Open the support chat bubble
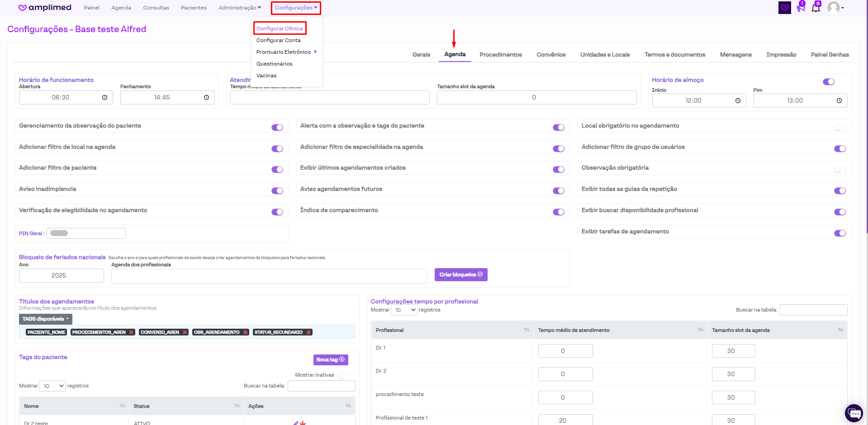Viewport: 868px width, 425px height. point(854,413)
